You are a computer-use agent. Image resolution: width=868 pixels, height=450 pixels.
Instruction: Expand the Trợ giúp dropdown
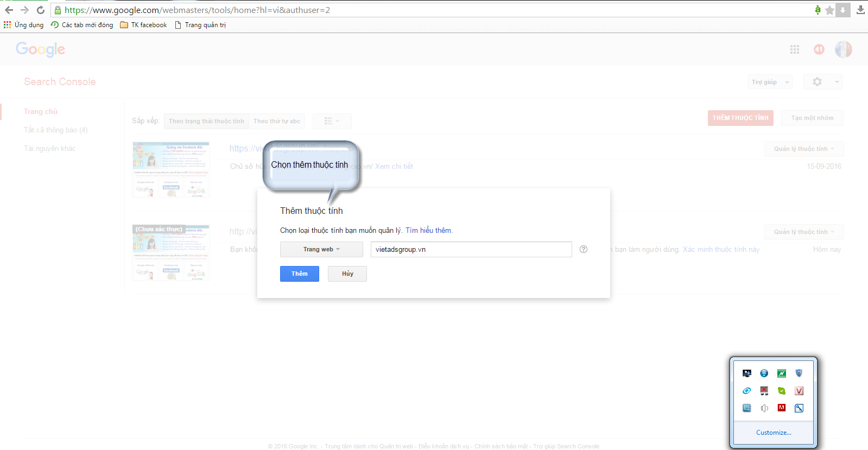770,82
